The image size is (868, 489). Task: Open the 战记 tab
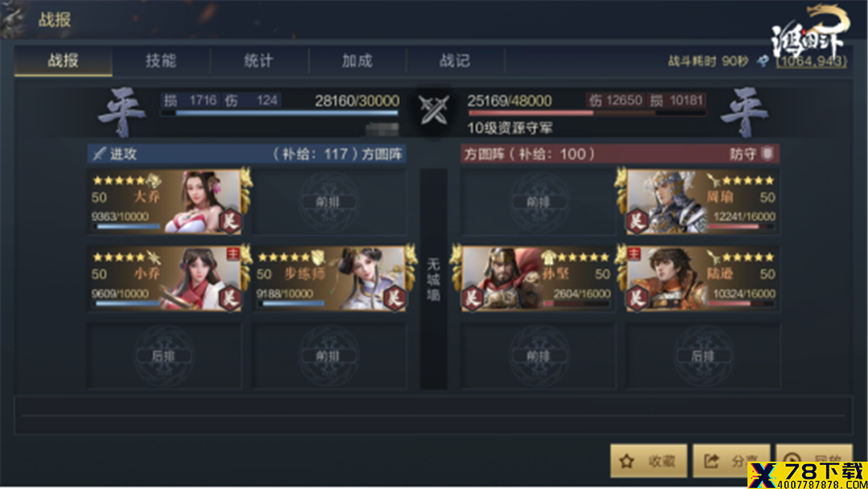tap(455, 60)
